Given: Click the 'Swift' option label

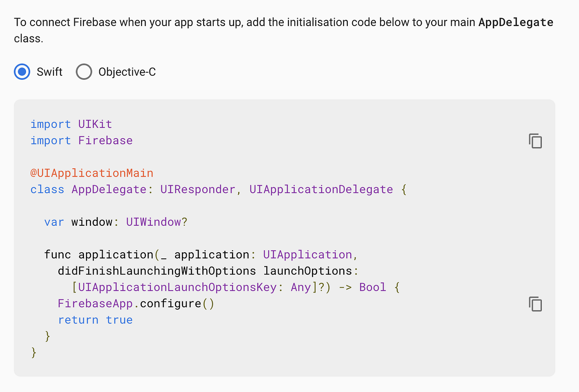Looking at the screenshot, I should pyautogui.click(x=49, y=72).
